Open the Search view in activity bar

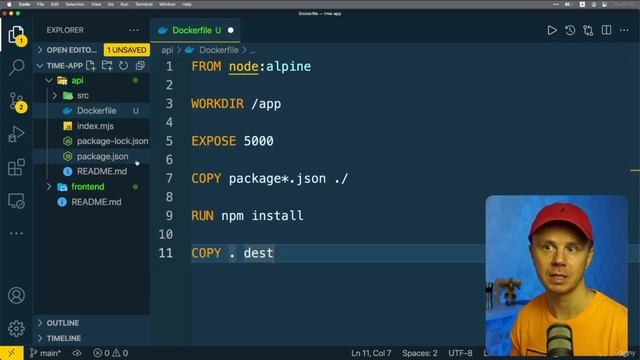point(16,67)
